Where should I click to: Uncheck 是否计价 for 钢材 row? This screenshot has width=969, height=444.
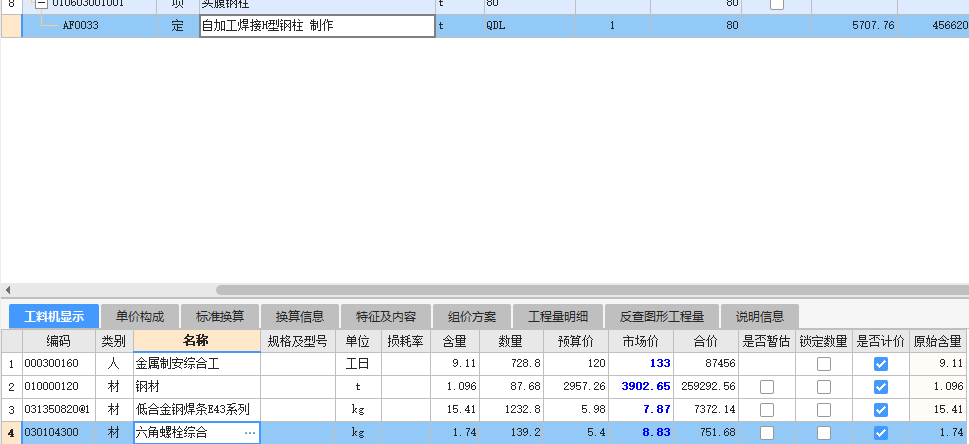(881, 387)
